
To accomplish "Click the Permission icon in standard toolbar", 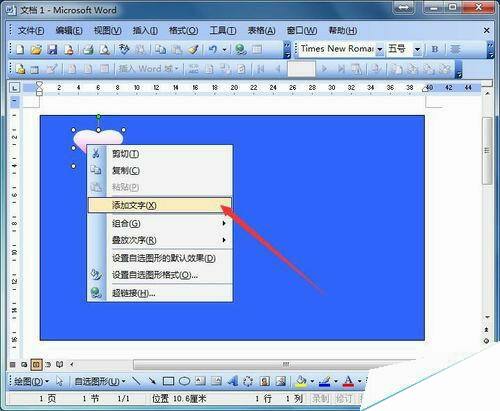I will 68,50.
